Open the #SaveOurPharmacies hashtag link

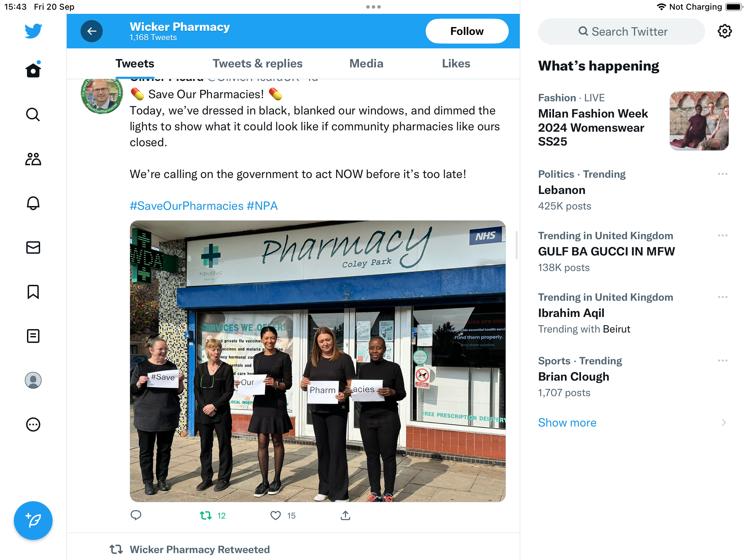pyautogui.click(x=187, y=206)
